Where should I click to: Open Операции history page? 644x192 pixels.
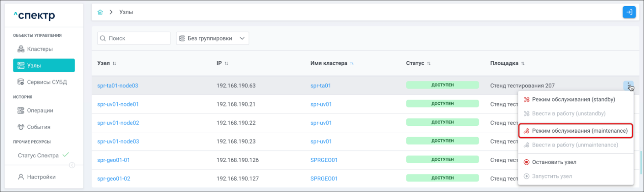tap(40, 111)
